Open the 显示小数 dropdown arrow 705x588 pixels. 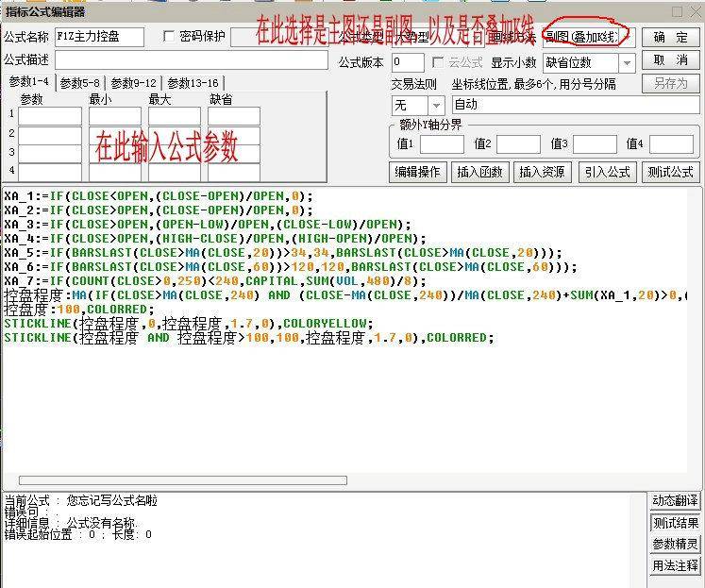[x=627, y=63]
